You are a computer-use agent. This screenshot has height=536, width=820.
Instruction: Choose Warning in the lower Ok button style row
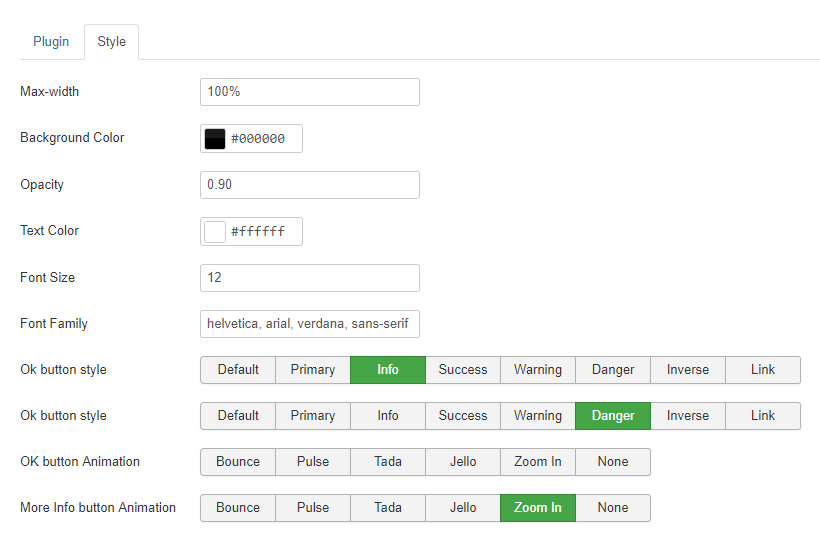click(x=538, y=416)
